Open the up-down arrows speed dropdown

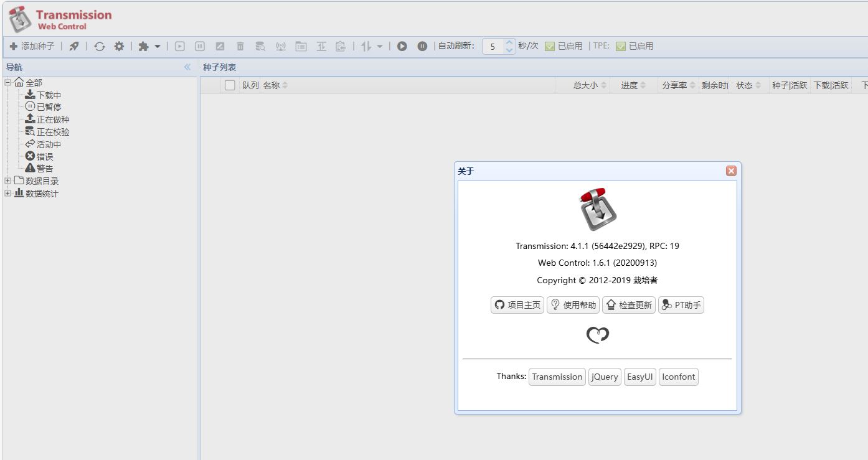(x=372, y=46)
